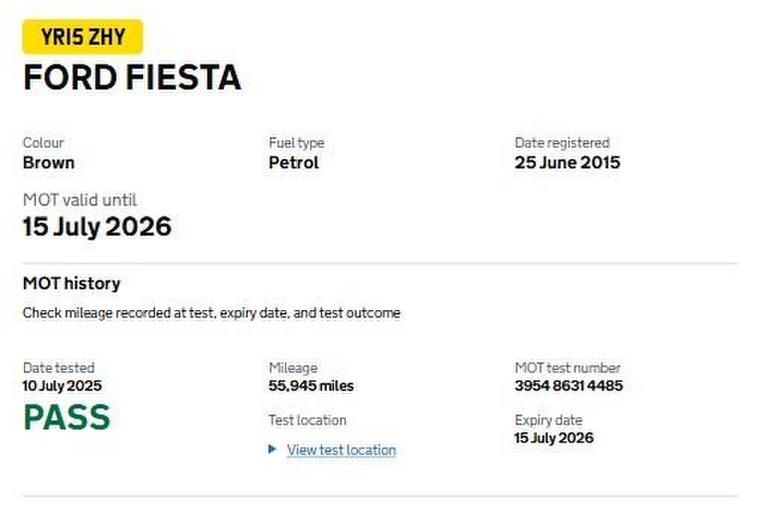The height and width of the screenshot is (513, 759).
Task: Click the date below the Expiry date label
Action: tap(554, 438)
